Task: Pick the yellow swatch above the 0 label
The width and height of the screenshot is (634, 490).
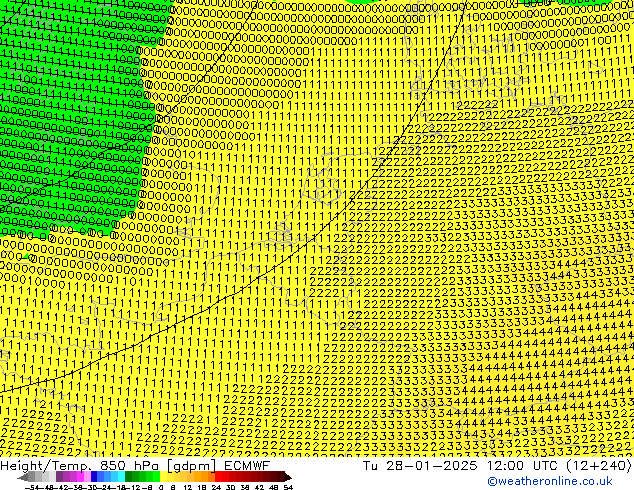Action: 163,477
